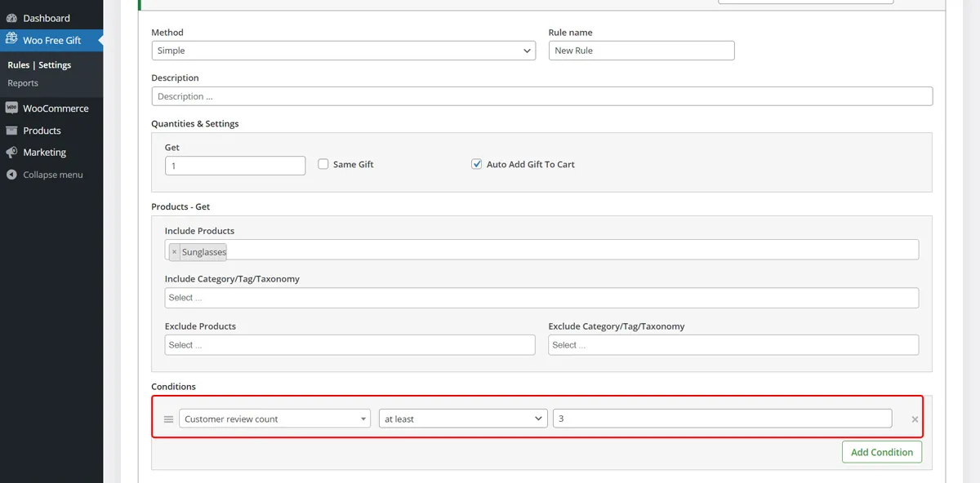980x483 pixels.
Task: Click the Products box icon
Action: pos(11,131)
